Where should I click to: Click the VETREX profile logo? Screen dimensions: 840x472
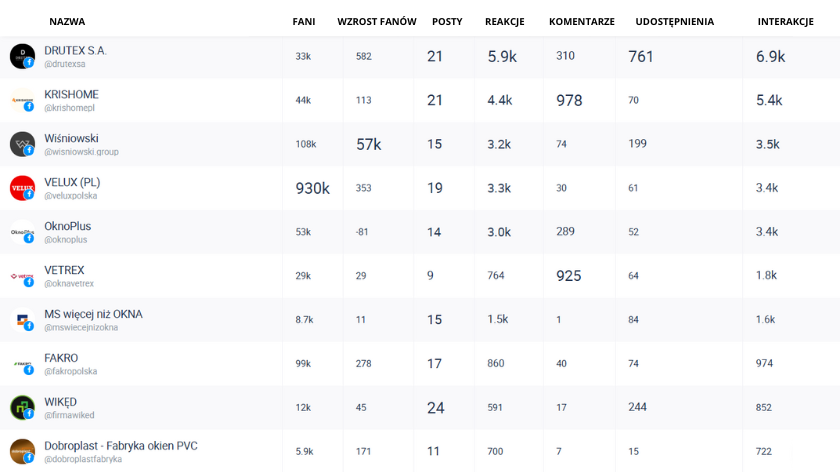[x=22, y=276]
